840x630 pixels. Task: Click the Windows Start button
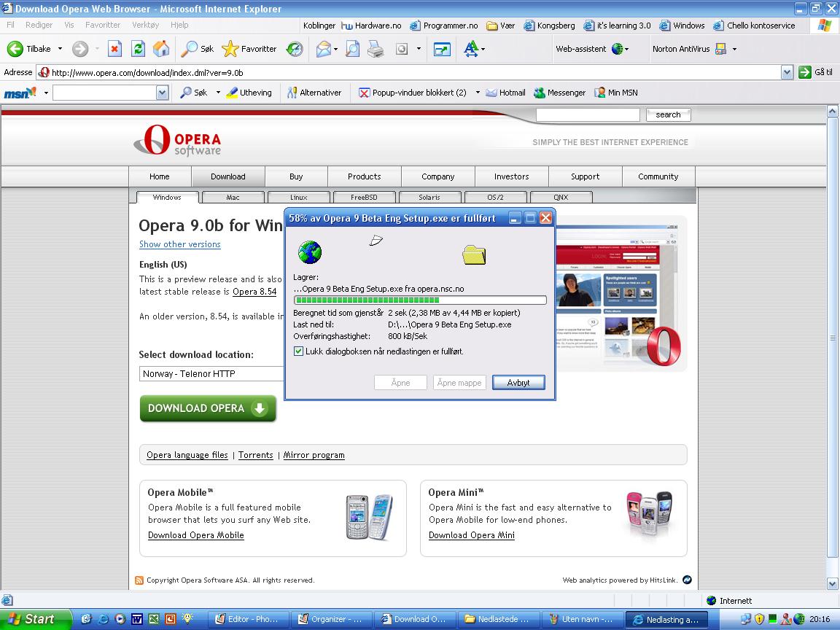click(x=35, y=619)
